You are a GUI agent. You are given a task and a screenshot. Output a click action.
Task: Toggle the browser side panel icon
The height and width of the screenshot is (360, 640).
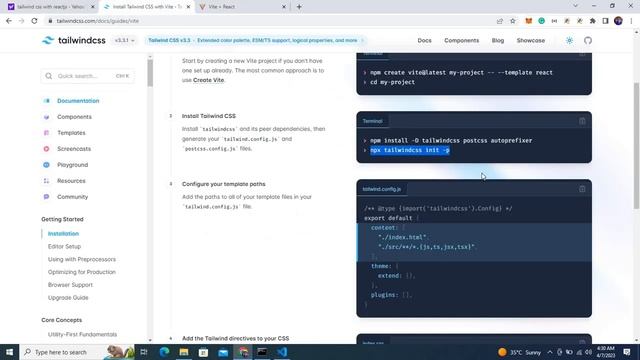click(x=605, y=21)
